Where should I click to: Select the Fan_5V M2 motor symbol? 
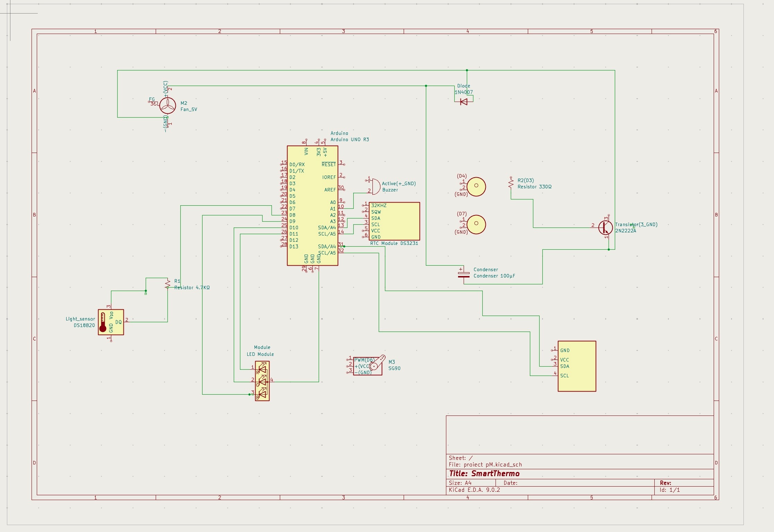point(167,105)
